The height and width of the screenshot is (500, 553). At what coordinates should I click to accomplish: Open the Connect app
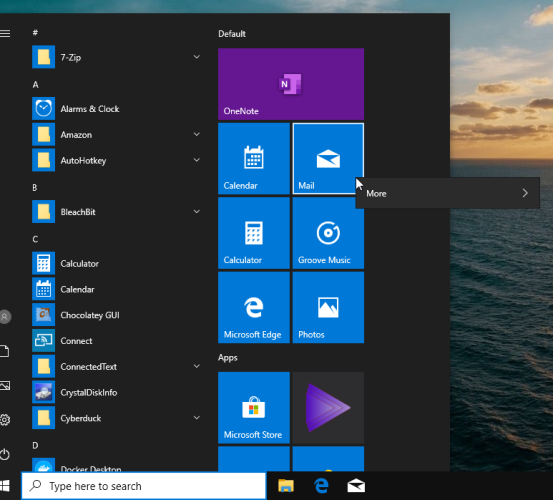point(116,341)
